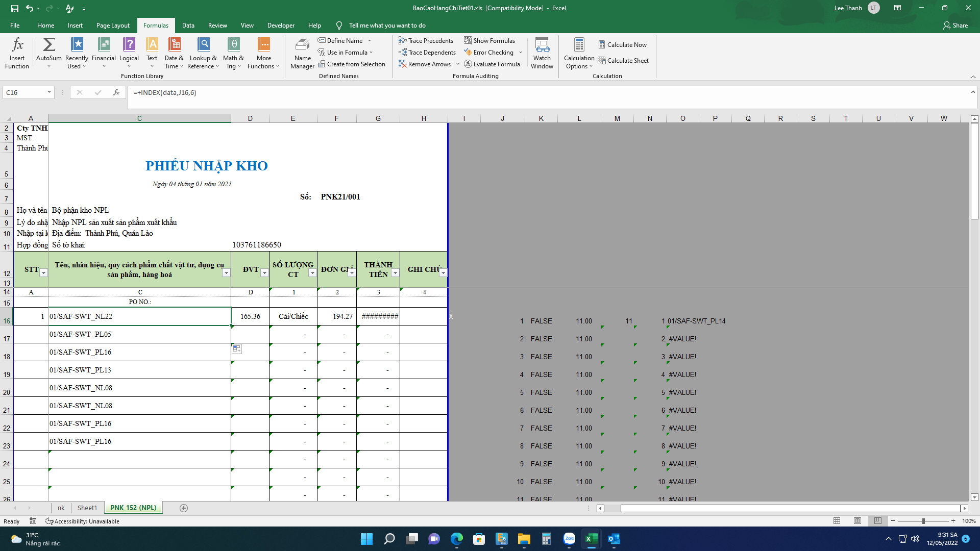Screen dimensions: 980x551
Task: Open Microsoft Edge from the taskbar
Action: click(456, 539)
